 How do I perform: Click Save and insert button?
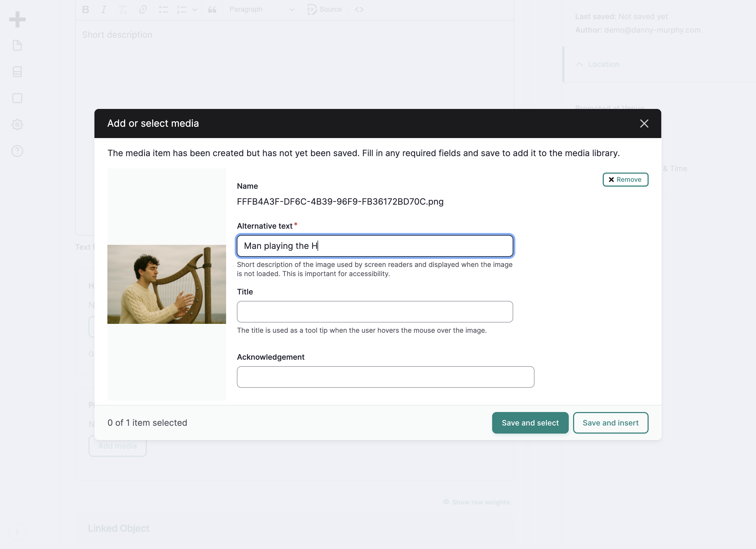(x=610, y=423)
